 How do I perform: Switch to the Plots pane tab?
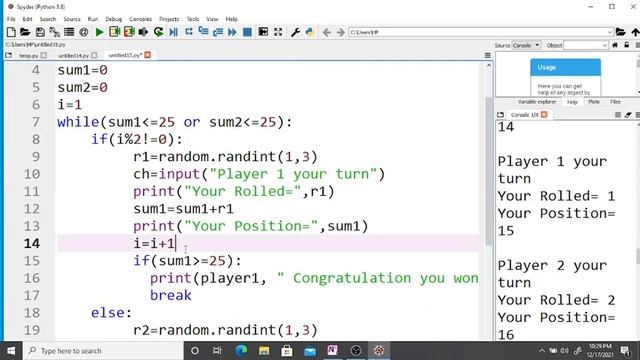(594, 102)
